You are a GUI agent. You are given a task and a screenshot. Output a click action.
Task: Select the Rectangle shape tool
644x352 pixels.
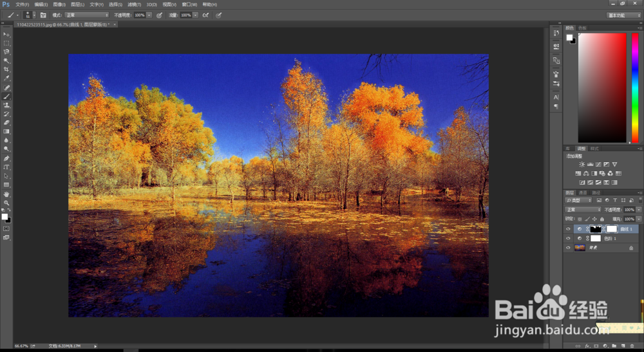(x=6, y=185)
